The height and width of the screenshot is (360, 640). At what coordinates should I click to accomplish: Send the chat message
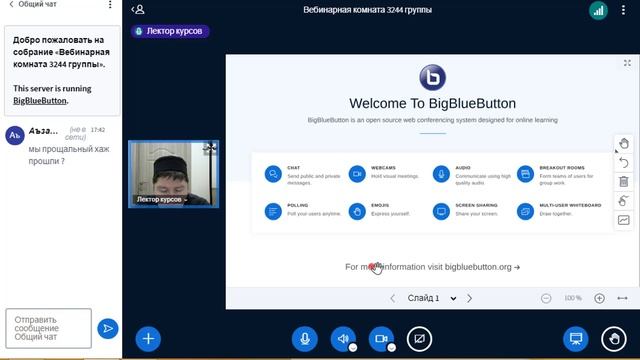click(x=108, y=329)
